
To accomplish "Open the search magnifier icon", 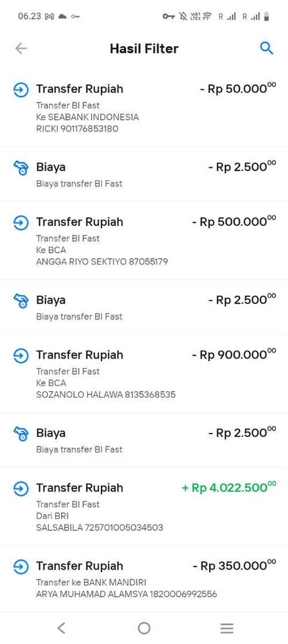I will click(x=267, y=48).
